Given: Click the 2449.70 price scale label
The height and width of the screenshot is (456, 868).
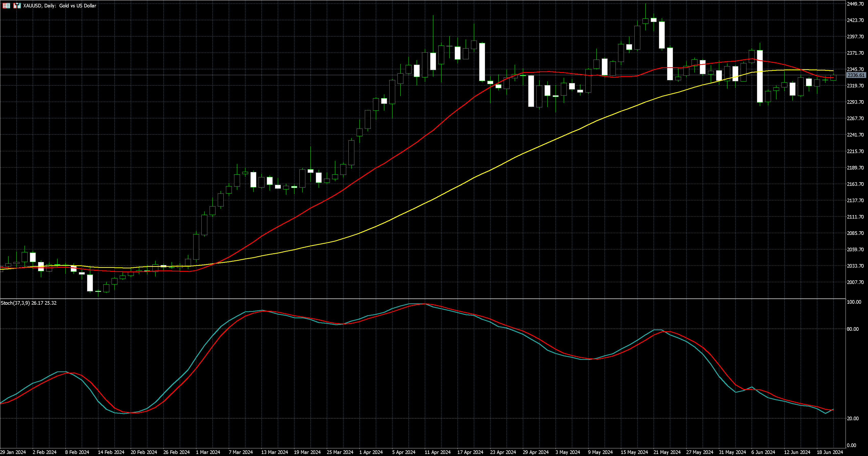Looking at the screenshot, I should (855, 4).
